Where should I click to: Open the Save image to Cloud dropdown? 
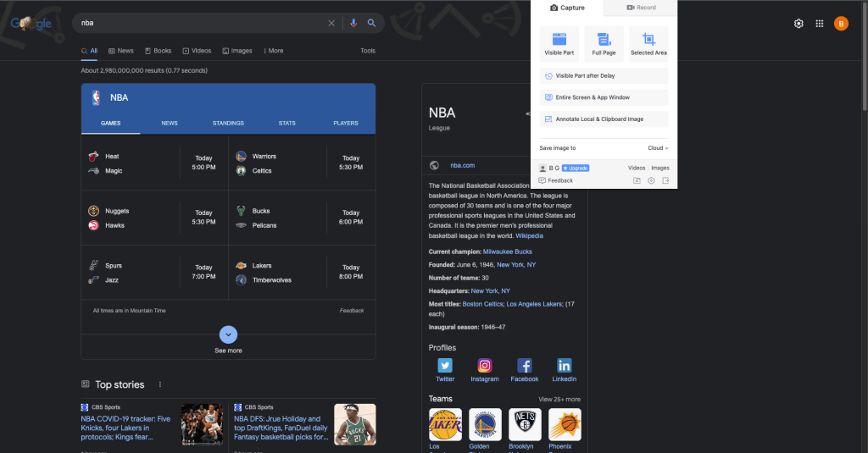pyautogui.click(x=658, y=147)
